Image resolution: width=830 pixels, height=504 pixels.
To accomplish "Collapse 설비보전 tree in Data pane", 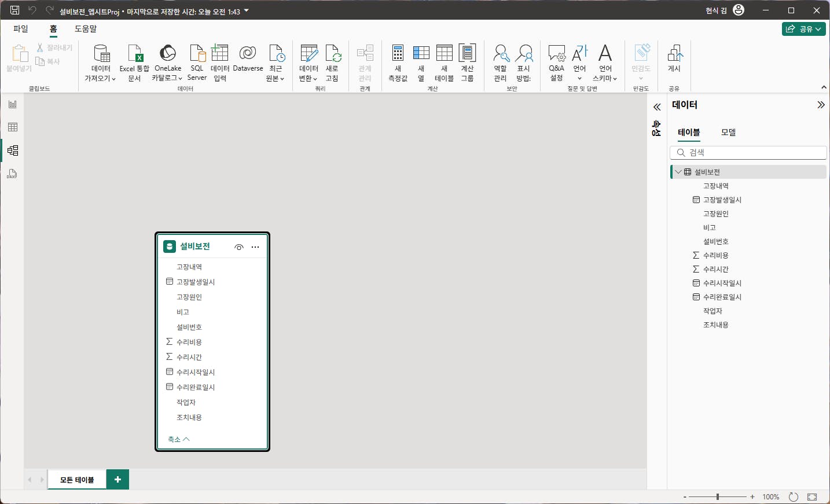I will click(x=678, y=172).
